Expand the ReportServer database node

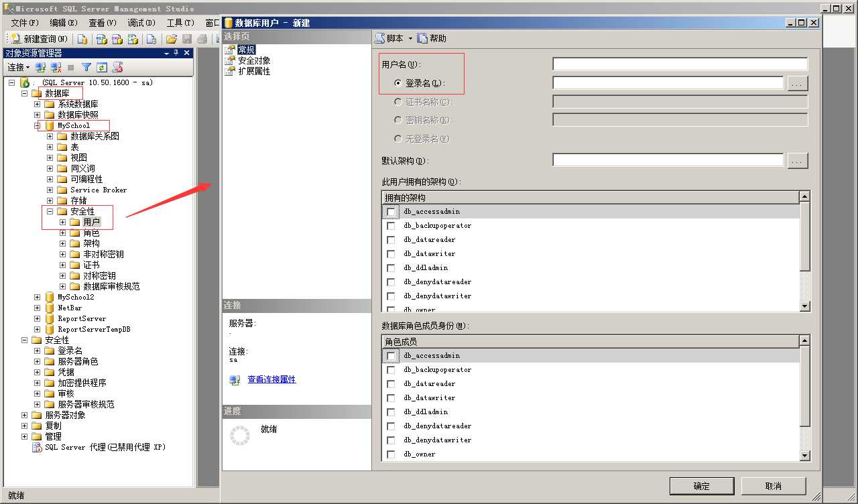(38, 318)
